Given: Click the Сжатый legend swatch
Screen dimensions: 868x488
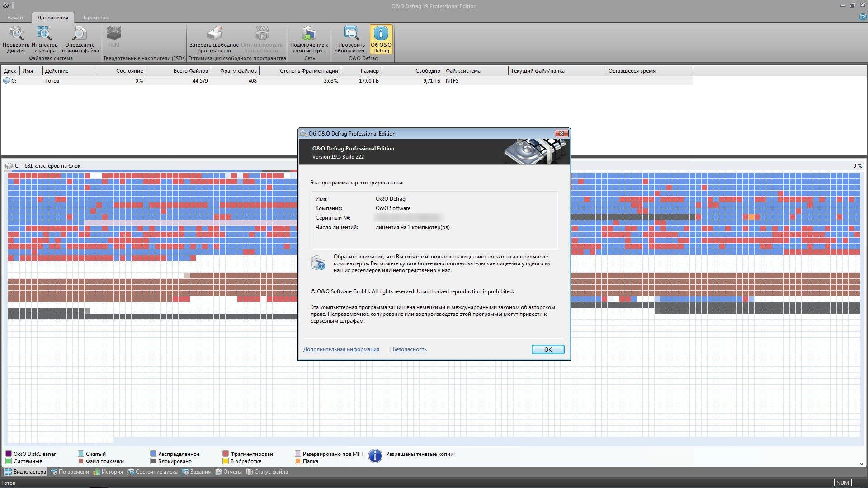Looking at the screenshot, I should (x=81, y=454).
